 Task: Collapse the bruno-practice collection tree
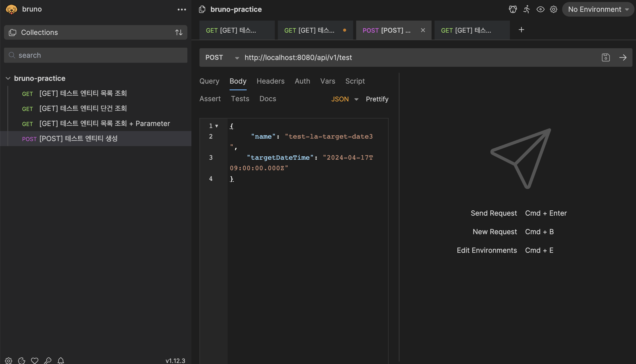tap(8, 78)
